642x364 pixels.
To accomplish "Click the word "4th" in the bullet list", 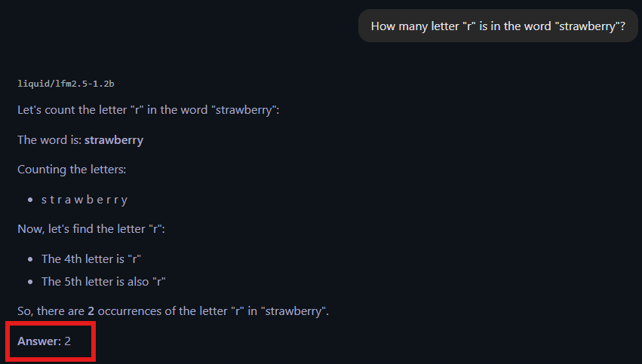I will coord(75,258).
